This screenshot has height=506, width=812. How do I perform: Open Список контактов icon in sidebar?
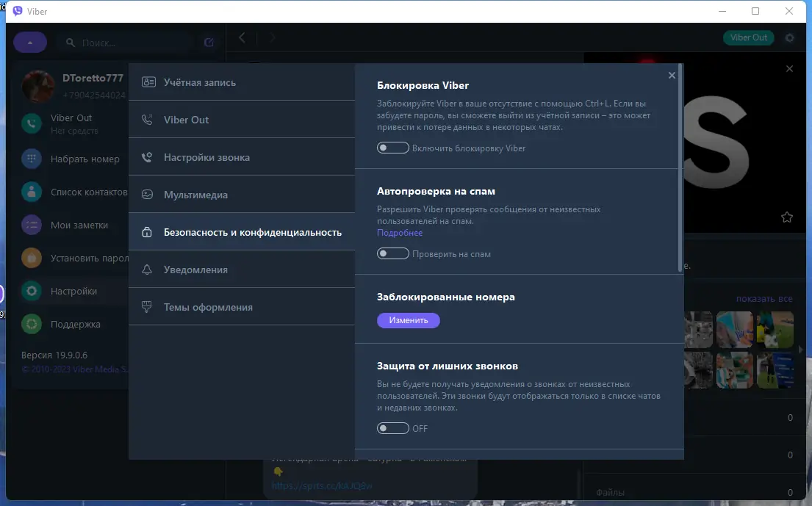coord(32,192)
